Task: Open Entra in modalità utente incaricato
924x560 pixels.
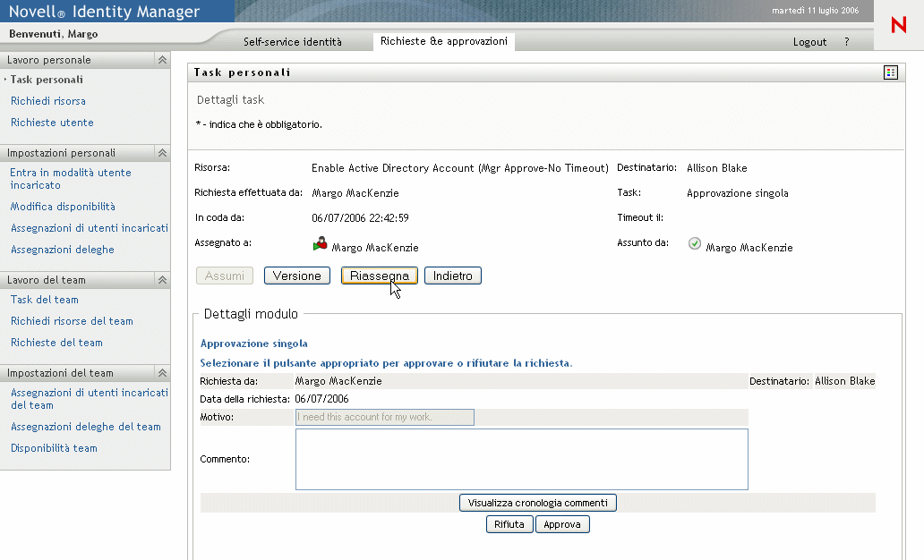Action: (x=70, y=179)
